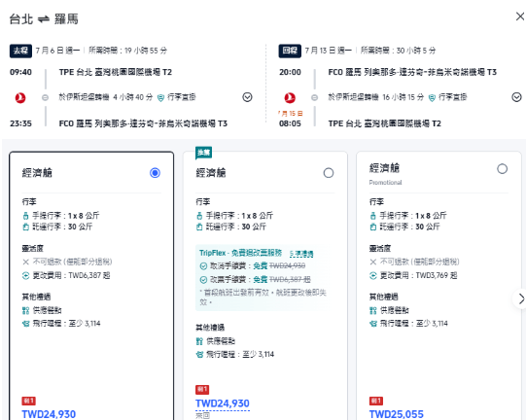Close the 台北 ⇌ 羅馬 flight details dialog
This screenshot has width=526, height=420.
(x=520, y=17)
